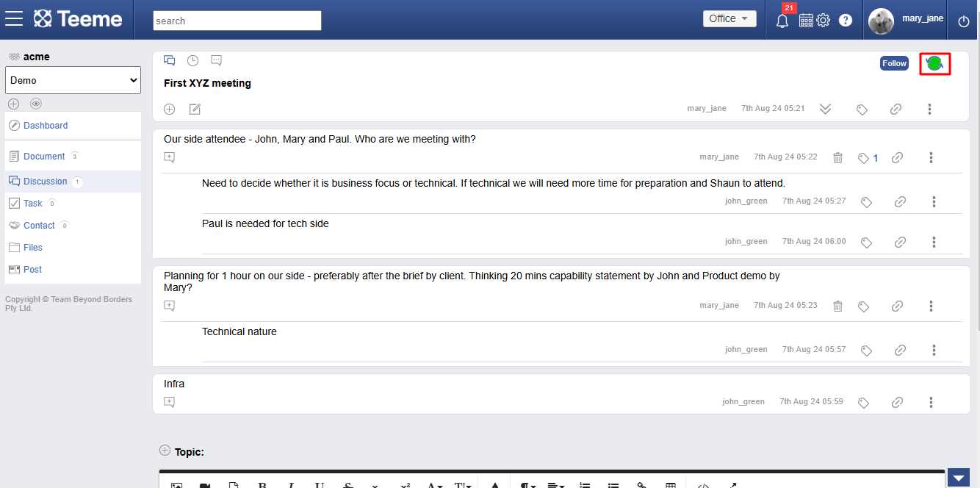Viewport: 980px width, 488px height.
Task: Click 'Infra' topic text
Action: point(174,384)
